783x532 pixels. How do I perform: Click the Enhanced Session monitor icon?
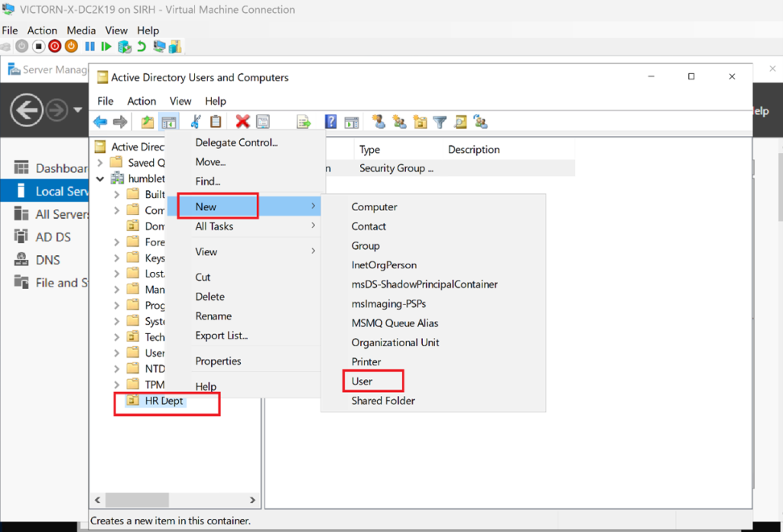click(x=159, y=47)
